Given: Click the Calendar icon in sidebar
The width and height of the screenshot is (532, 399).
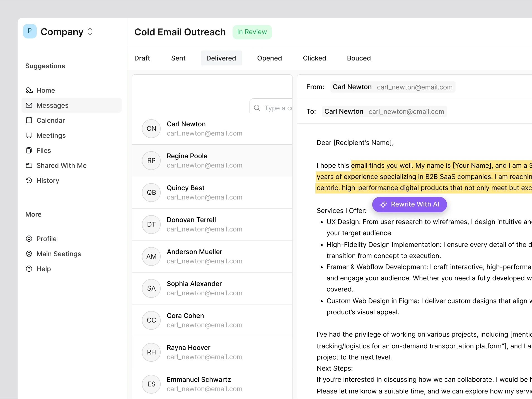Looking at the screenshot, I should [x=29, y=120].
